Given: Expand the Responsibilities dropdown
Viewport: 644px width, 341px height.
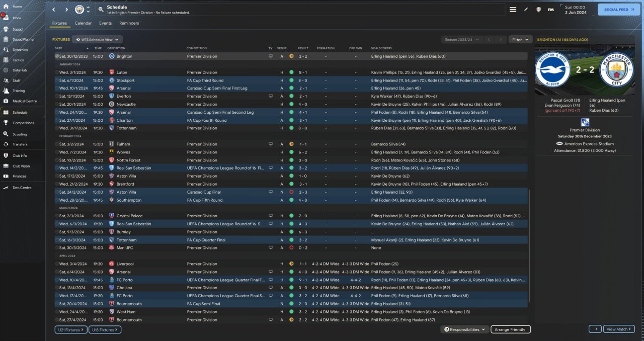Looking at the screenshot, I should (465, 329).
